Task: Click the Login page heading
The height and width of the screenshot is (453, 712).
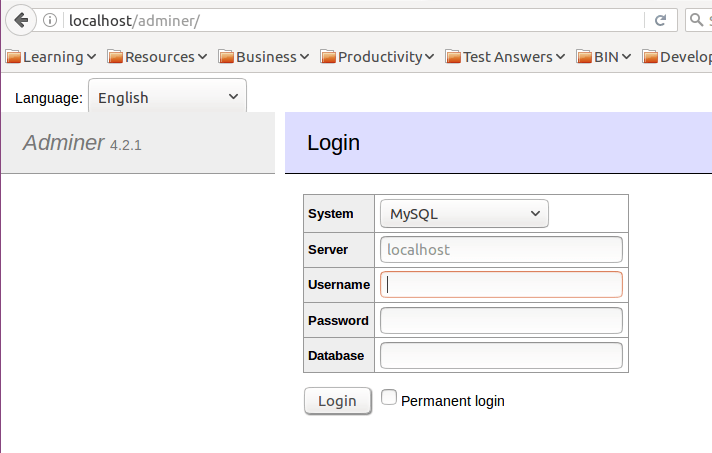Action: (x=333, y=143)
